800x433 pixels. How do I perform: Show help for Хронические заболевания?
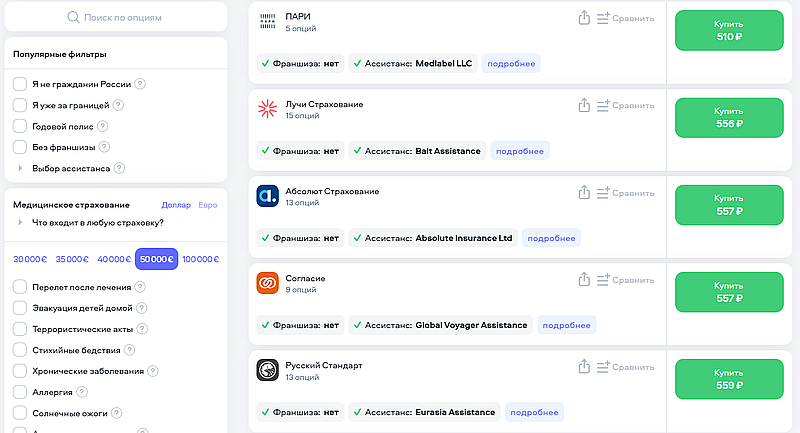click(153, 371)
